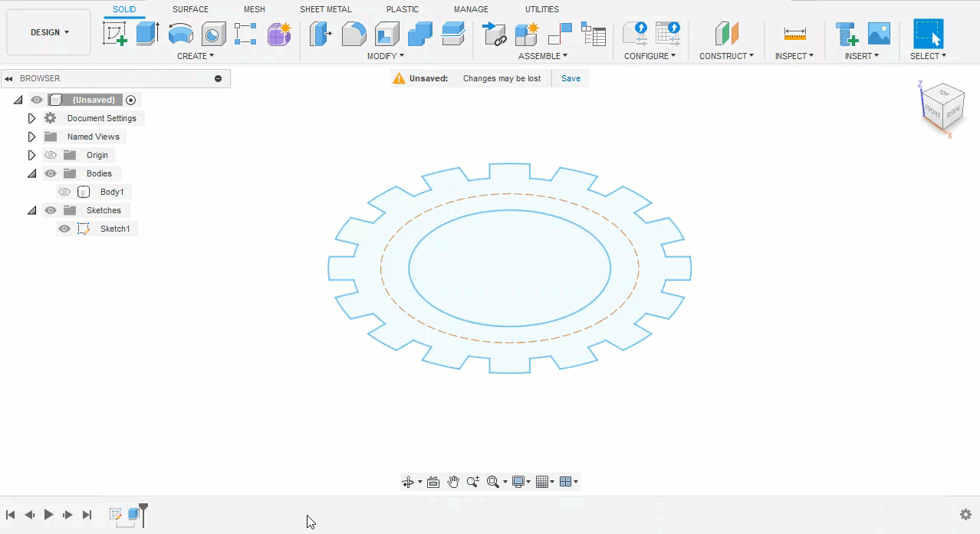Expand the Document Settings node

click(x=31, y=118)
